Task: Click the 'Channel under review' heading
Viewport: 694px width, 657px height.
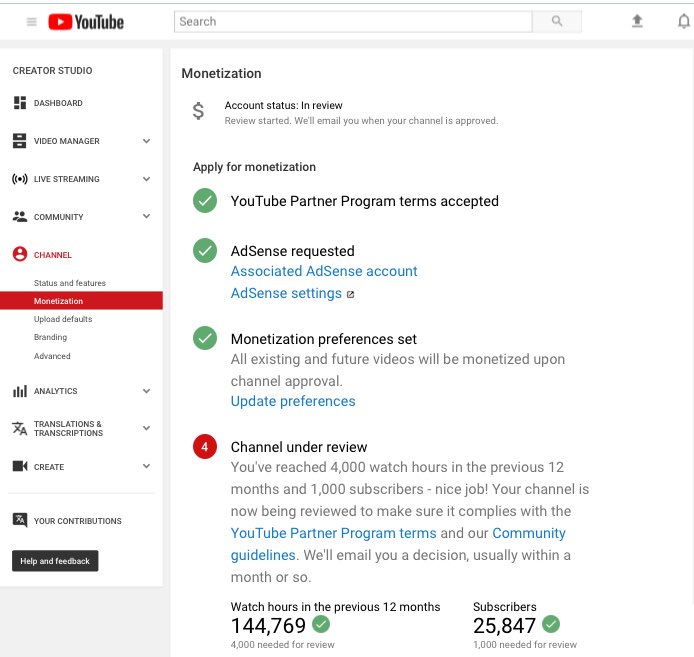Action: (299, 447)
